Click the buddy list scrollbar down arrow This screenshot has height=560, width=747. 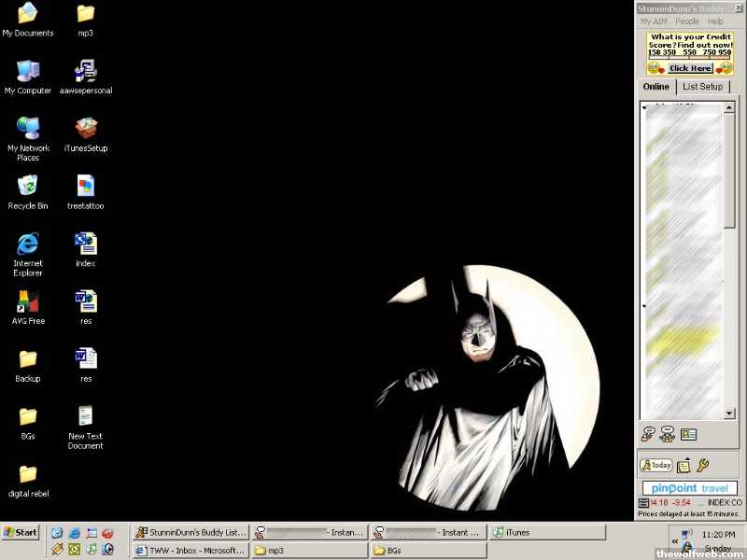729,413
